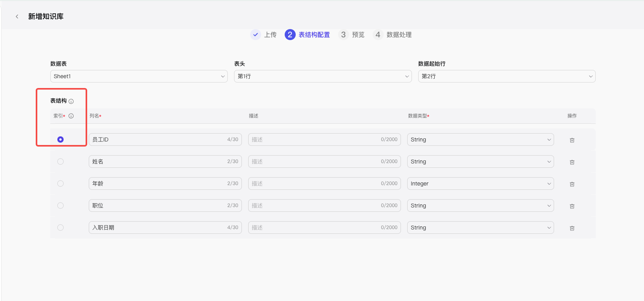The image size is (644, 301).
Task: Click the 姓名 column name field
Action: 165,162
